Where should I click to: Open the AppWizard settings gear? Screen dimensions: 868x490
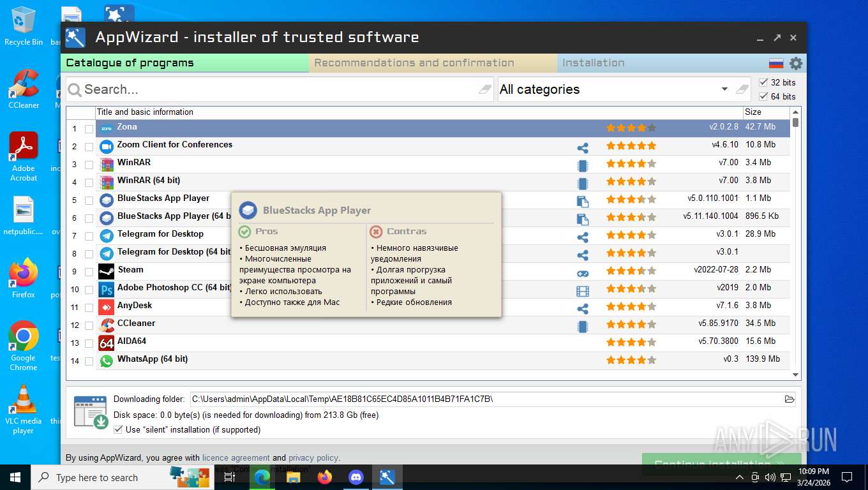(x=795, y=63)
